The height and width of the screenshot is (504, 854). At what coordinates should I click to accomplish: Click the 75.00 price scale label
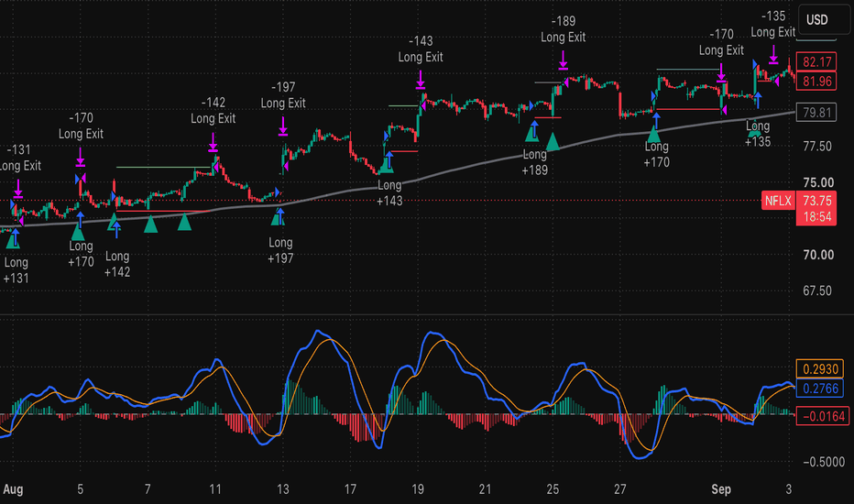[818, 182]
